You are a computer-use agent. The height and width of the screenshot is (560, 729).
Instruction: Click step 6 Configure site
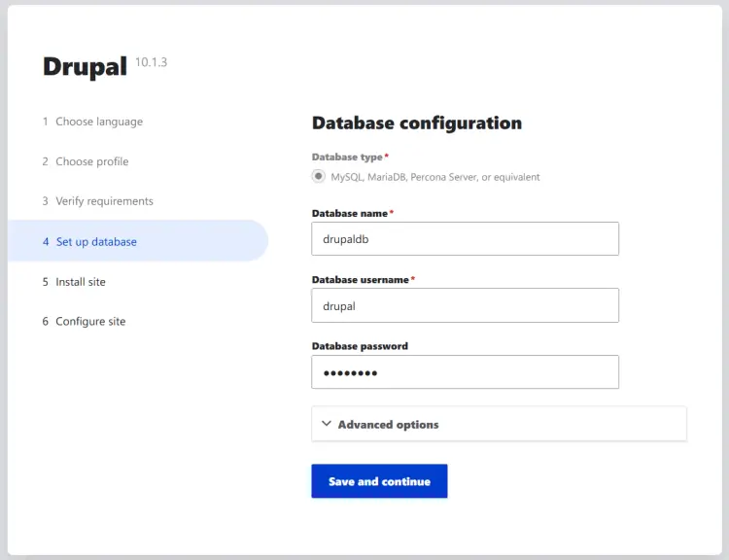[x=89, y=322]
